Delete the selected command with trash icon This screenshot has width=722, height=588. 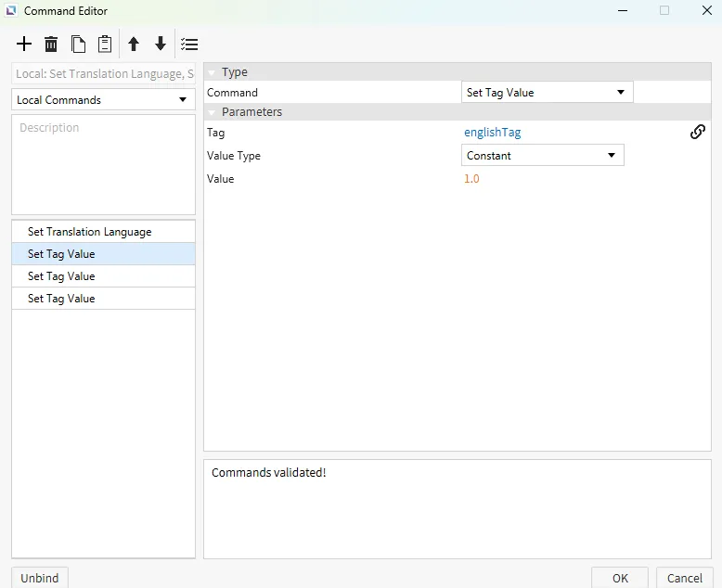coord(51,45)
